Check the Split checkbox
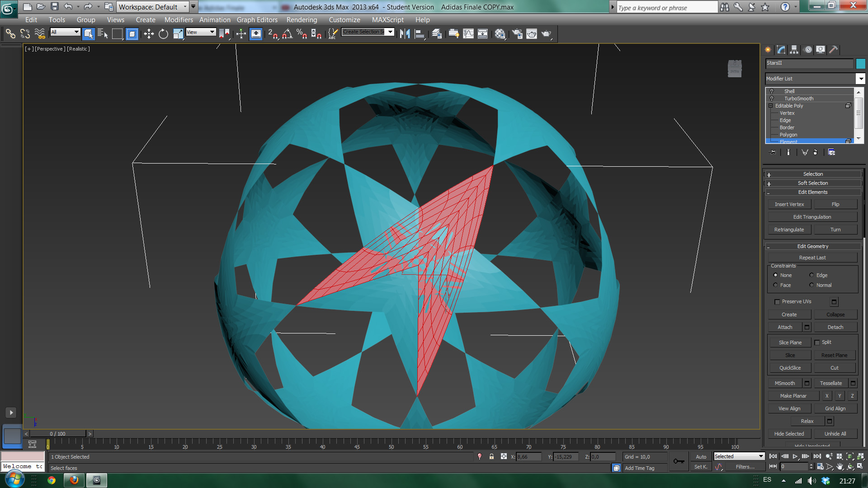868x488 pixels. pos(817,343)
